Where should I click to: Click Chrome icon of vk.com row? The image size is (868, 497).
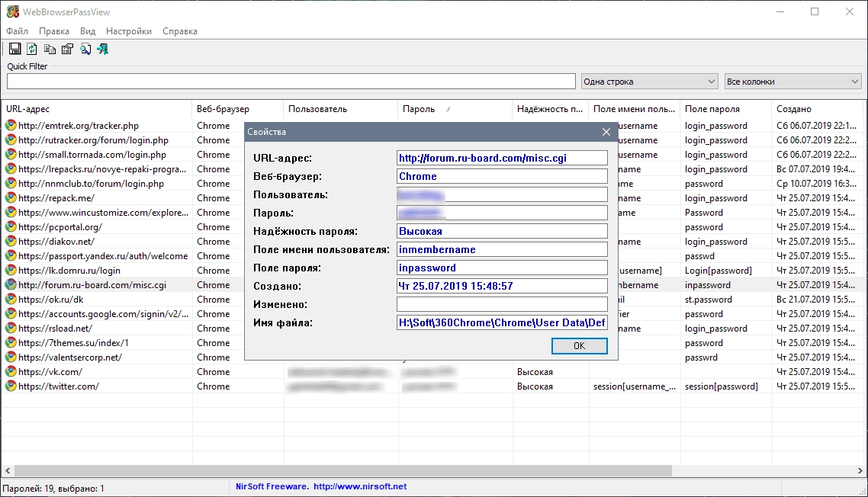(x=11, y=372)
